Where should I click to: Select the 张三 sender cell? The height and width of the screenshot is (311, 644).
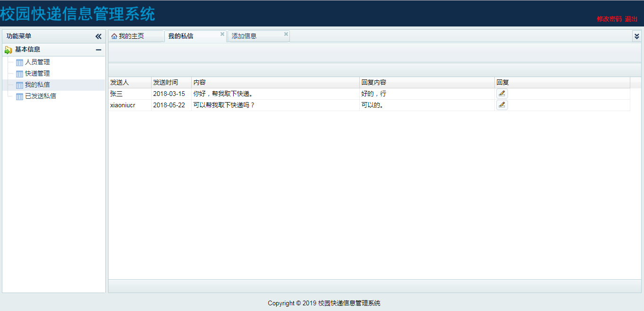point(130,94)
